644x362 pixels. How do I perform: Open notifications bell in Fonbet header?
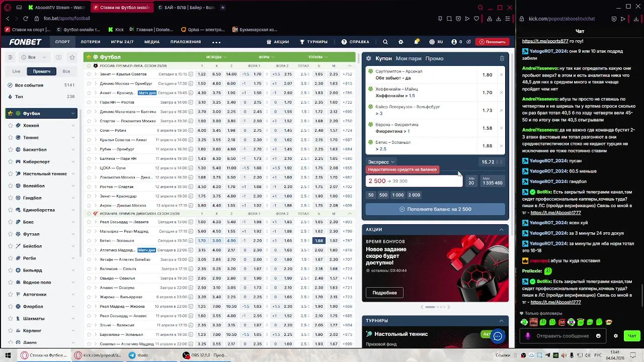pos(417,42)
